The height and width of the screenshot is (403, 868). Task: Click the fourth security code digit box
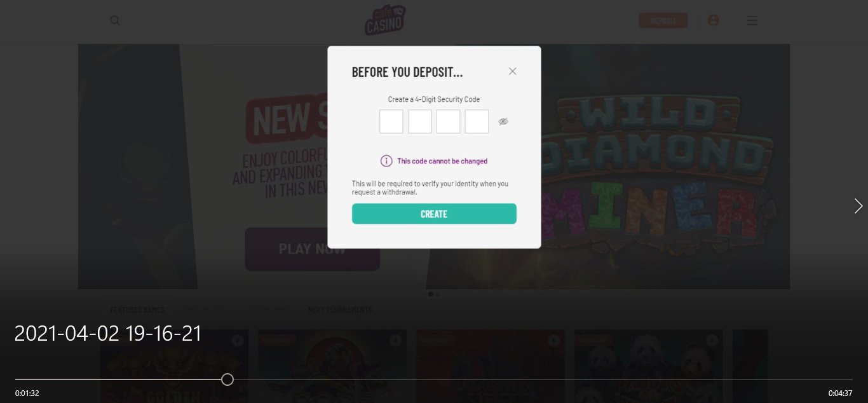477,121
